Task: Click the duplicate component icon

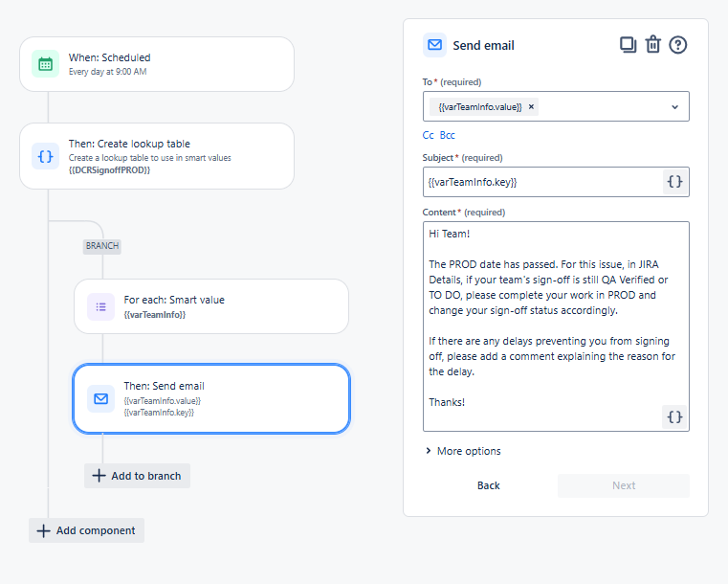Action: pyautogui.click(x=628, y=45)
